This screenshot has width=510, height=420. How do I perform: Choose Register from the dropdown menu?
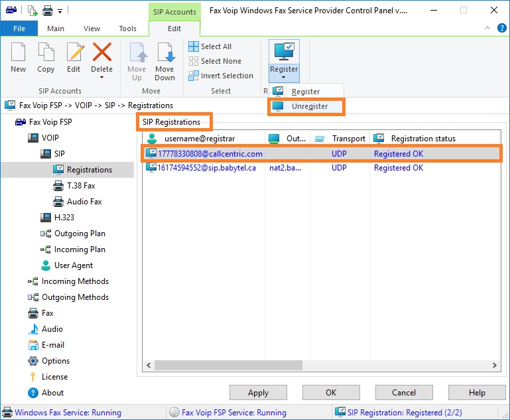[x=306, y=92]
